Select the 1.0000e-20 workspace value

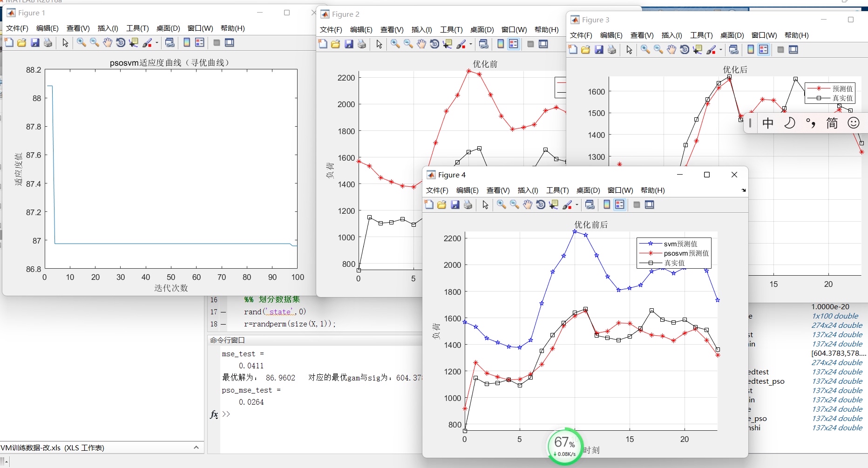pyautogui.click(x=830, y=306)
